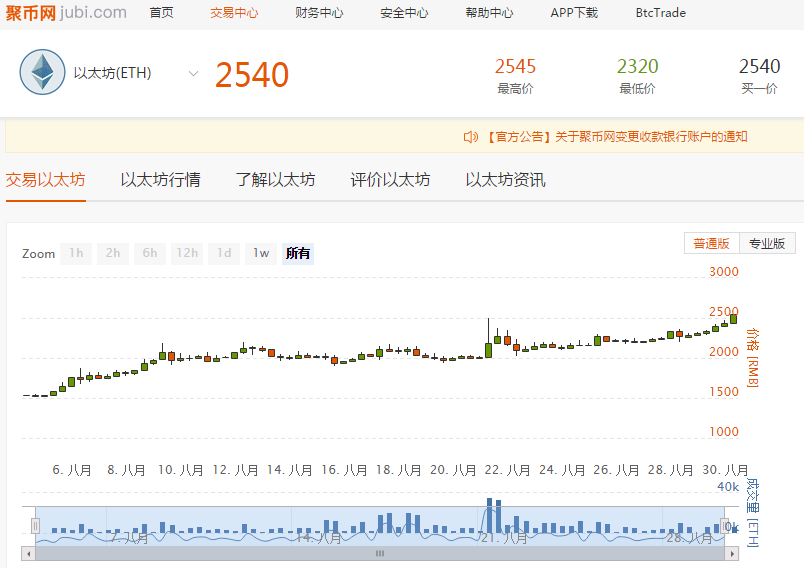Click the scrollbar's left arrow
Viewport: 804px width, 568px height.
click(x=29, y=553)
